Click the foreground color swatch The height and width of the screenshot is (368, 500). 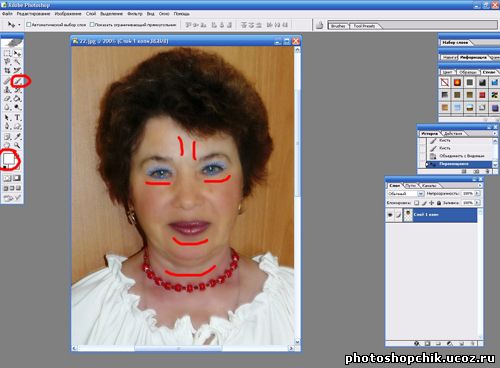click(x=9, y=158)
